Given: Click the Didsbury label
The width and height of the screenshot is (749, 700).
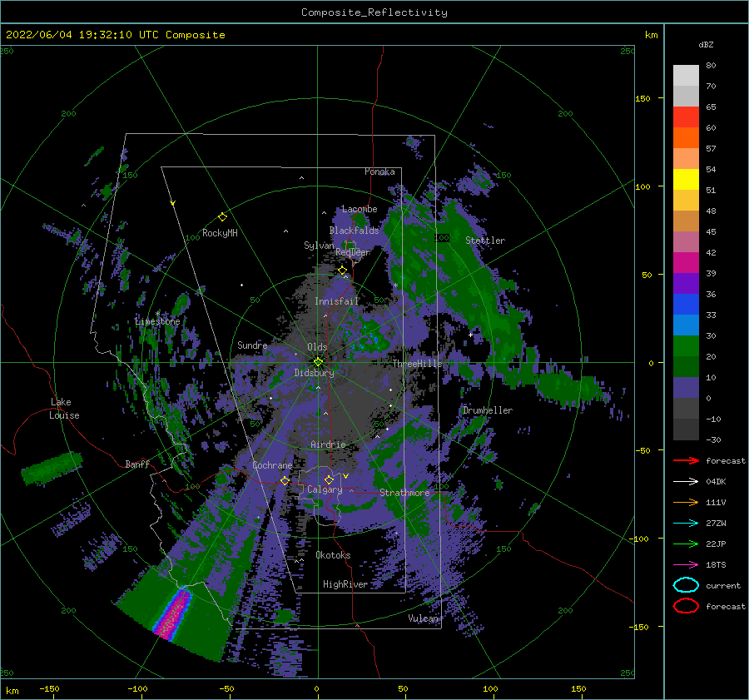Looking at the screenshot, I should point(315,373).
